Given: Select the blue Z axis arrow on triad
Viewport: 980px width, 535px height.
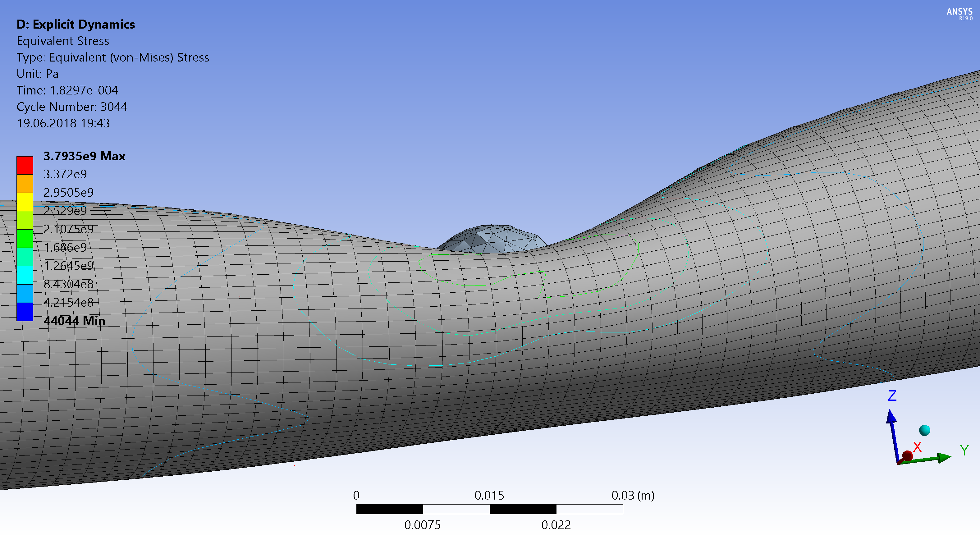Looking at the screenshot, I should coord(893,436).
